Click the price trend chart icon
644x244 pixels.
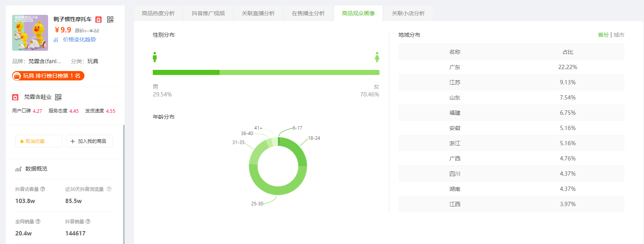pos(56,39)
